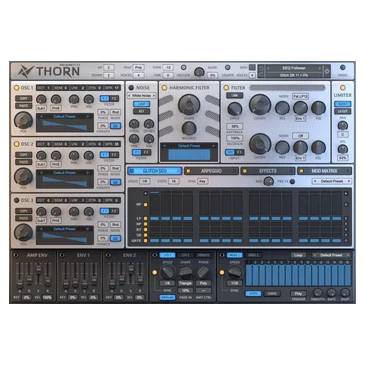Turn off the OSC 2 power LED
This screenshot has height=365, width=365.
16,144
